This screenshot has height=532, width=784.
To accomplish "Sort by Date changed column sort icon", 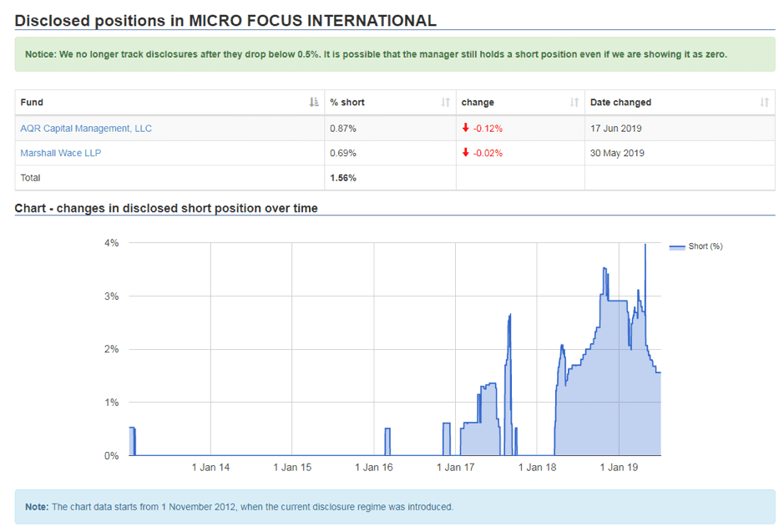I will click(764, 103).
